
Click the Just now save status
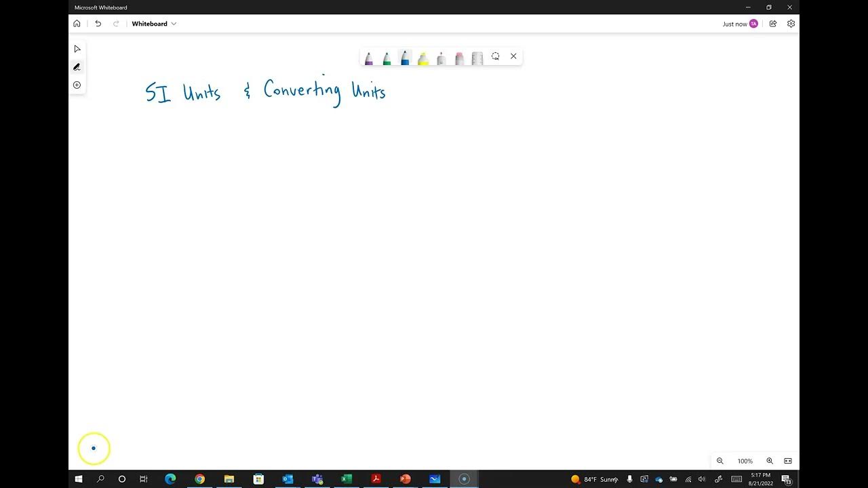(x=734, y=24)
